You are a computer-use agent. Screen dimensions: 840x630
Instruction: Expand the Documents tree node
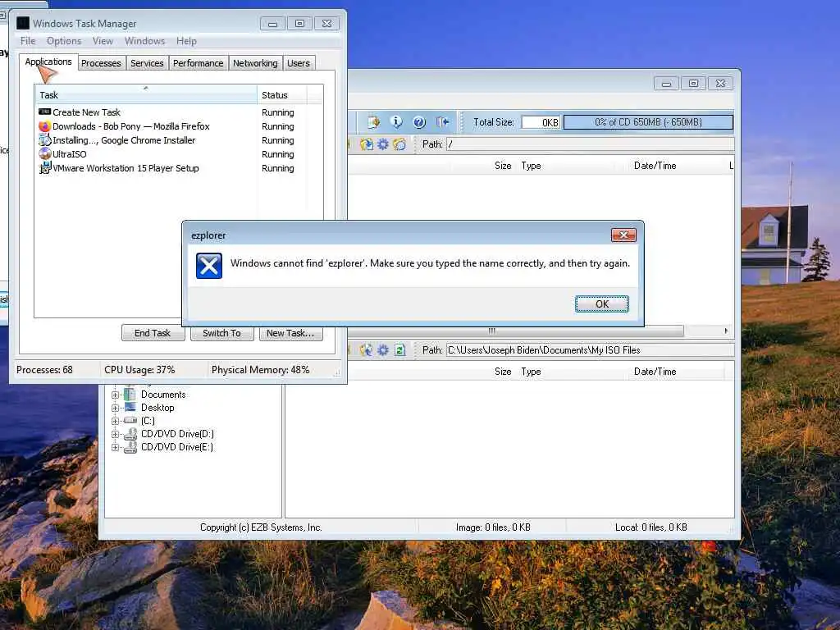(115, 395)
